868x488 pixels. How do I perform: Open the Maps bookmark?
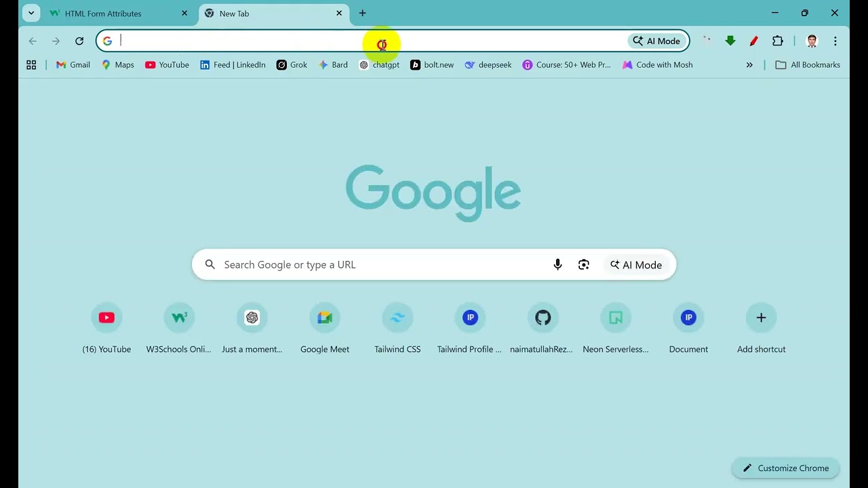click(118, 65)
